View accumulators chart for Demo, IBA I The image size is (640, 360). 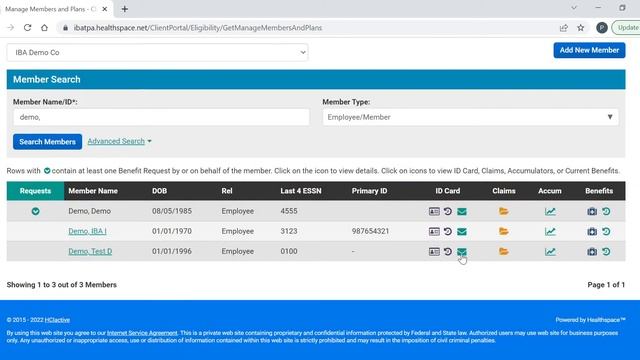point(550,231)
